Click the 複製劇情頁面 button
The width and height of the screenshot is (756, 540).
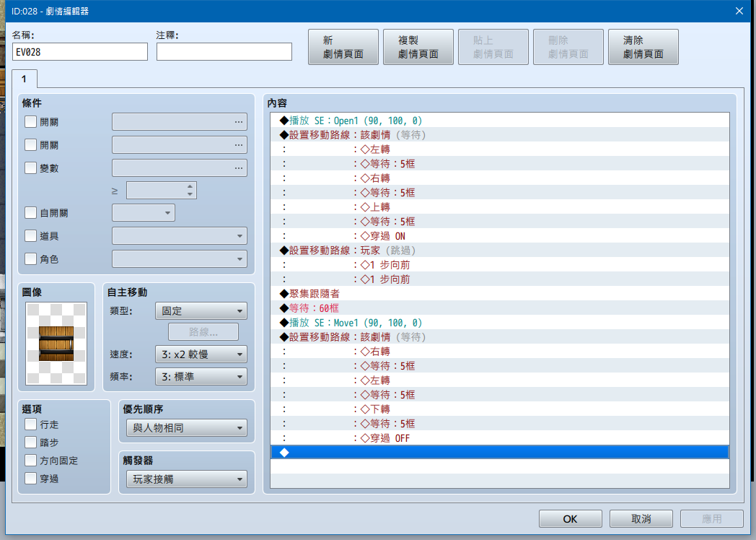tap(418, 47)
